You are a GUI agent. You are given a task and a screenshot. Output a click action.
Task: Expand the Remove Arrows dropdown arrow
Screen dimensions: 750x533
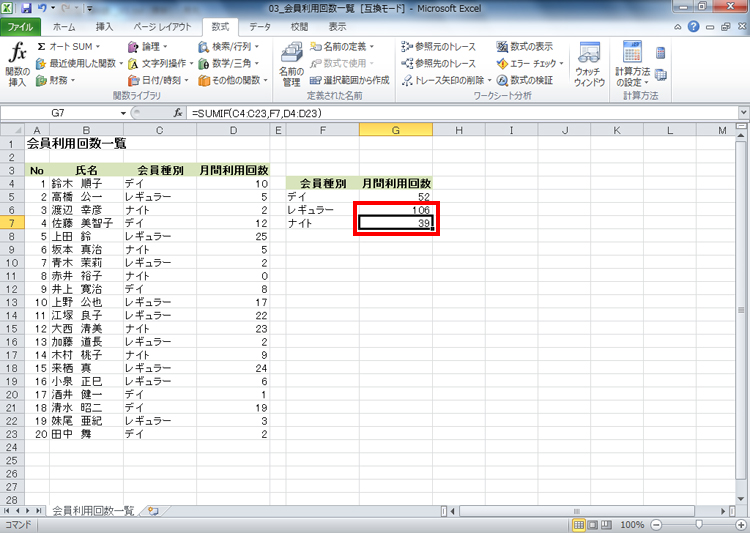pos(489,80)
